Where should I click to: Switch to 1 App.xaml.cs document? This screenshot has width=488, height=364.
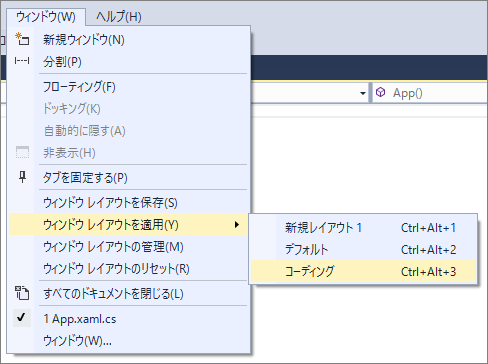pos(129,319)
